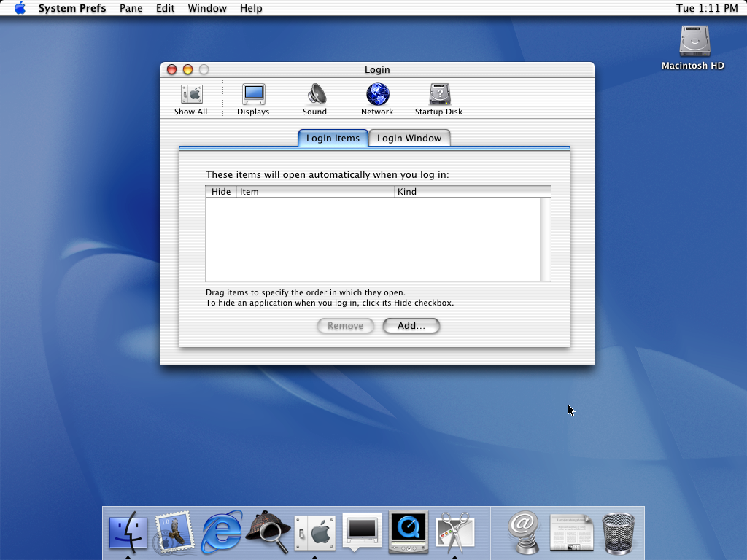Click the Show All preferences icon
Viewport: 747px width, 560px height.
coord(191,99)
